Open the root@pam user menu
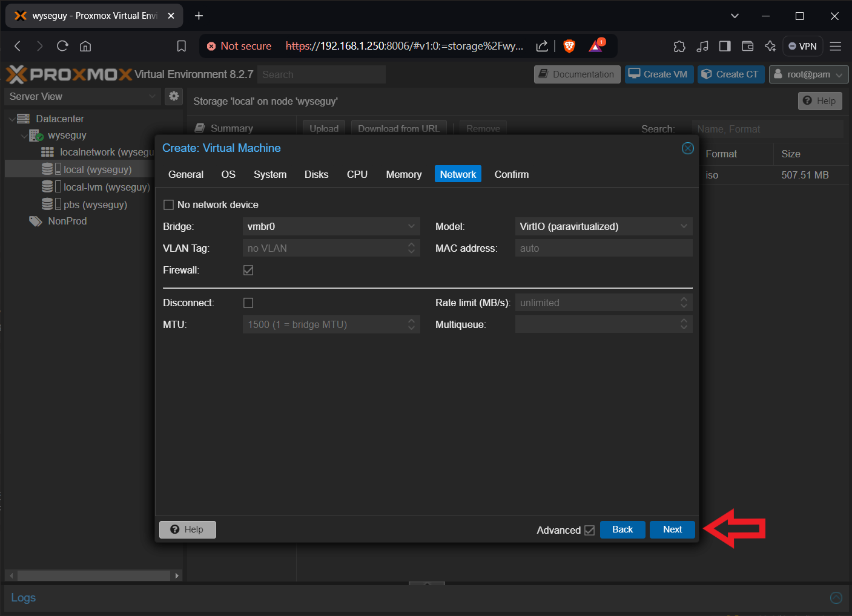The height and width of the screenshot is (616, 852). pyautogui.click(x=808, y=74)
